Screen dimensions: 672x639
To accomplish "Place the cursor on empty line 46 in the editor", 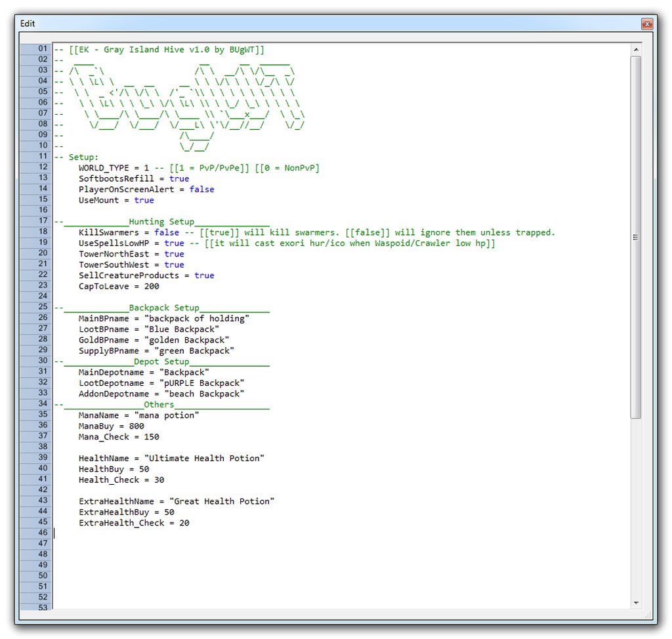I will click(343, 533).
